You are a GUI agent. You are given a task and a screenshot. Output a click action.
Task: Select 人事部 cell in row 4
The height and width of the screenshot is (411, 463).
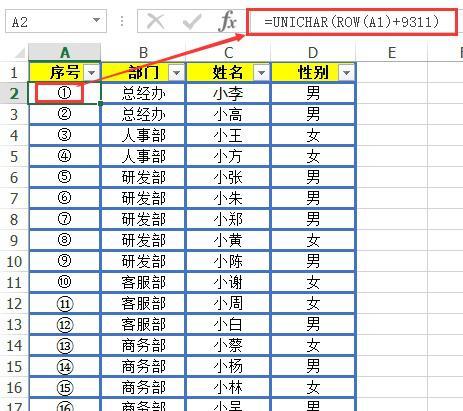143,135
